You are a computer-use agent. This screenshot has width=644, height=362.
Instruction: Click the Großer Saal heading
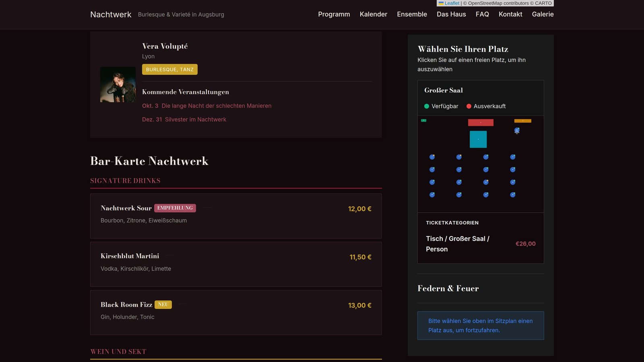444,90
